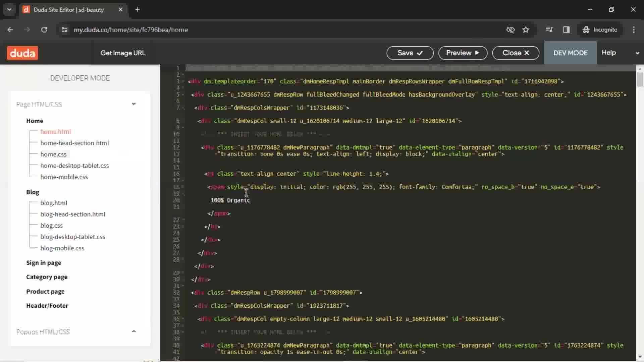Expand the Category page item
The image size is (644, 362).
47,277
